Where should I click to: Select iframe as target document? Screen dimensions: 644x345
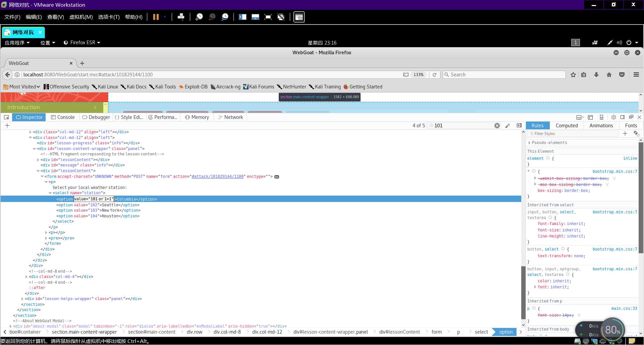(580, 117)
